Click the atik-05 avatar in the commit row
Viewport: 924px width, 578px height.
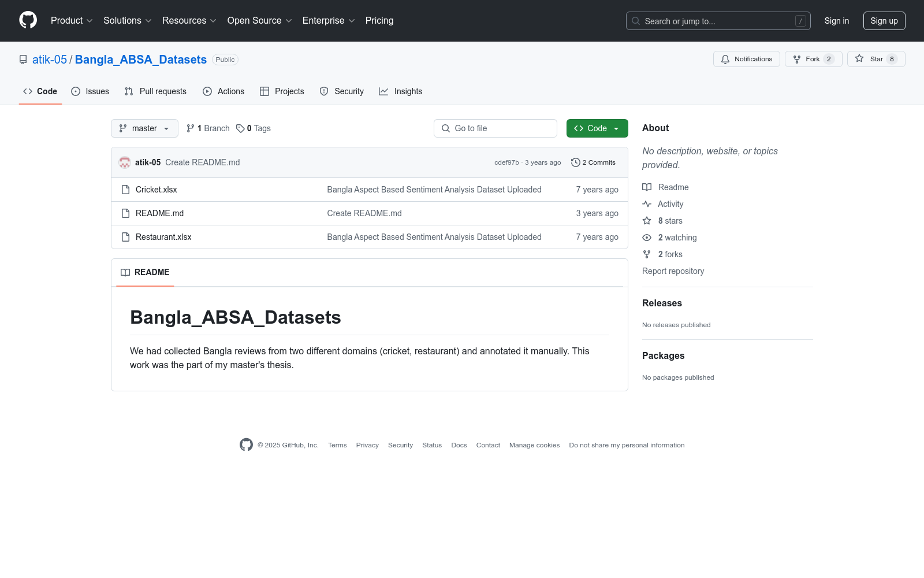[x=125, y=162]
